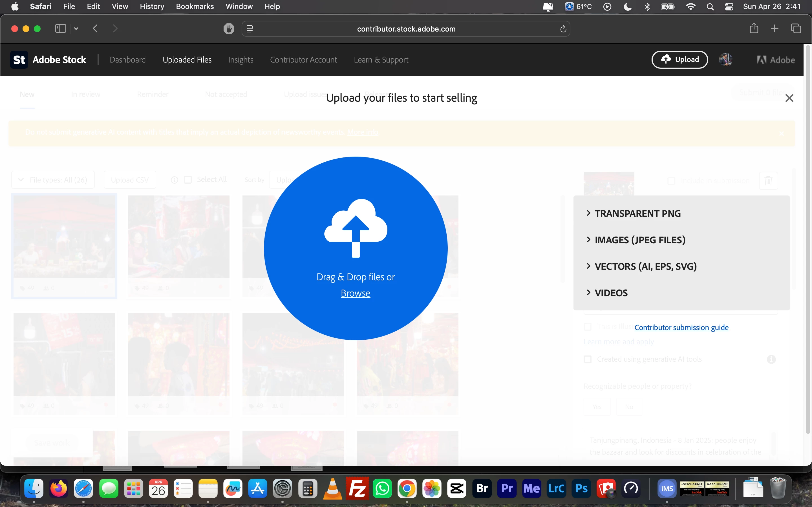Expand the VECTORS (AI, EPS, SVG) section
Image resolution: width=812 pixels, height=507 pixels.
point(645,266)
